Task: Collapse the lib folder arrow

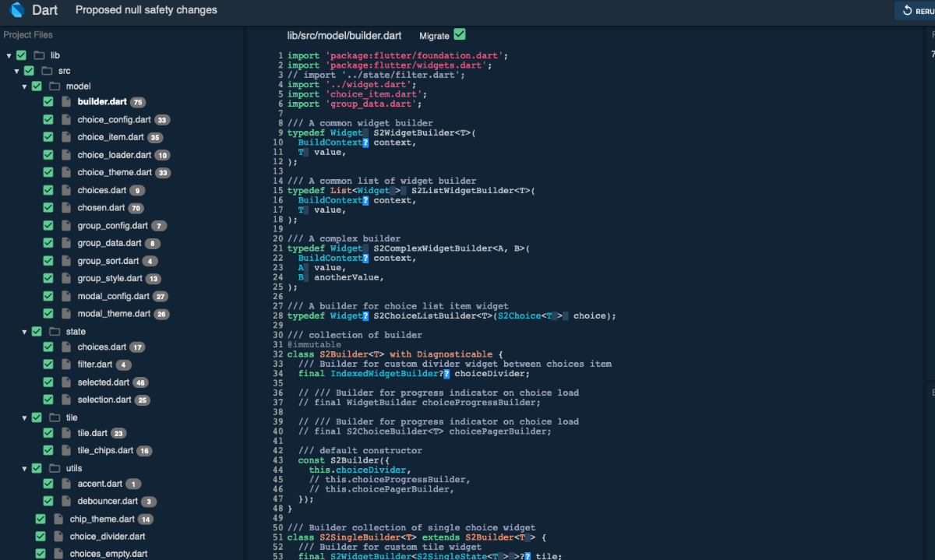Action: pyautogui.click(x=9, y=56)
